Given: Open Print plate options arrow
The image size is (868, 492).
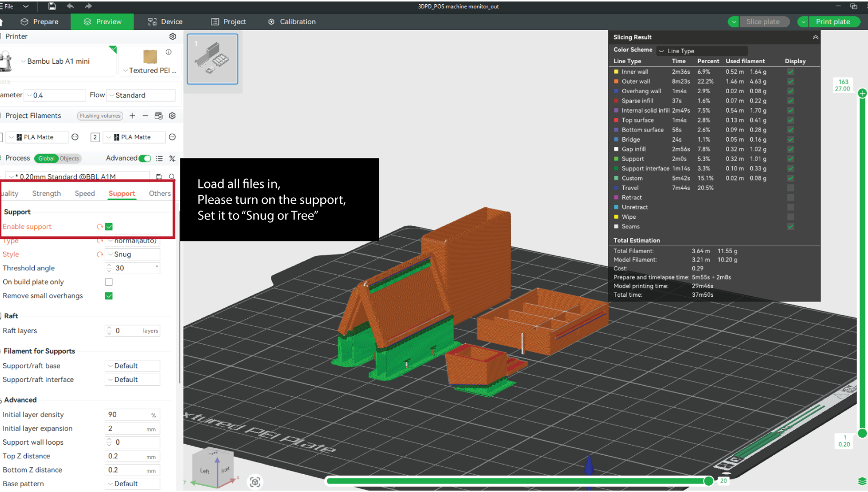Looking at the screenshot, I should coord(803,22).
